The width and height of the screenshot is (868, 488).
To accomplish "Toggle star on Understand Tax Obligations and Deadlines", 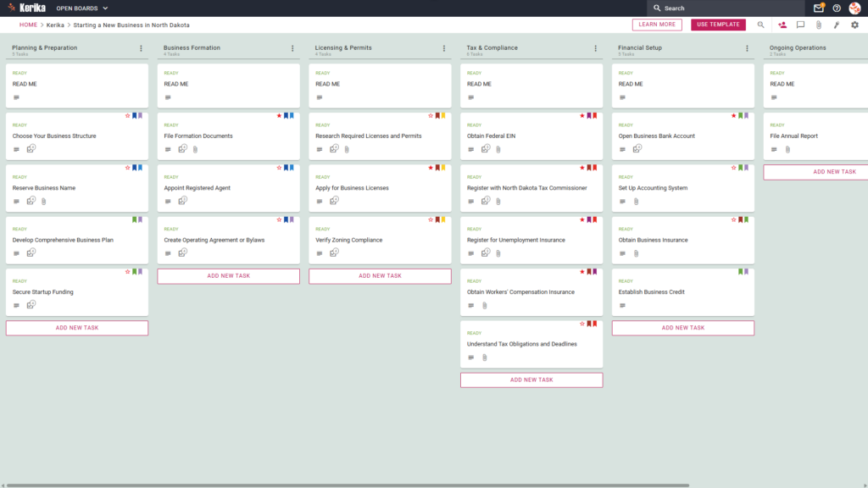I will 582,324.
